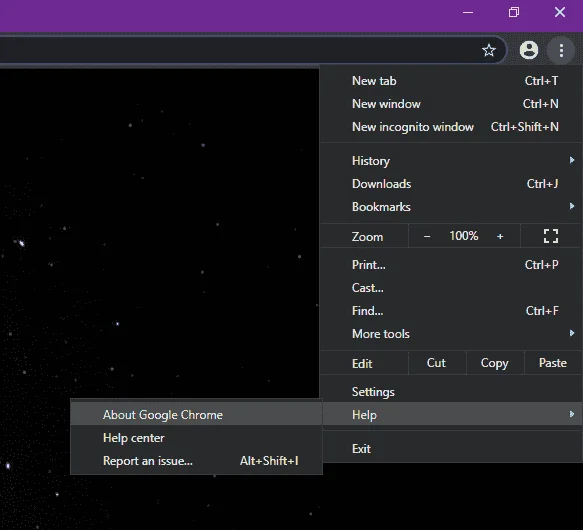
Task: Decrease zoom with the minus button
Action: pos(427,236)
